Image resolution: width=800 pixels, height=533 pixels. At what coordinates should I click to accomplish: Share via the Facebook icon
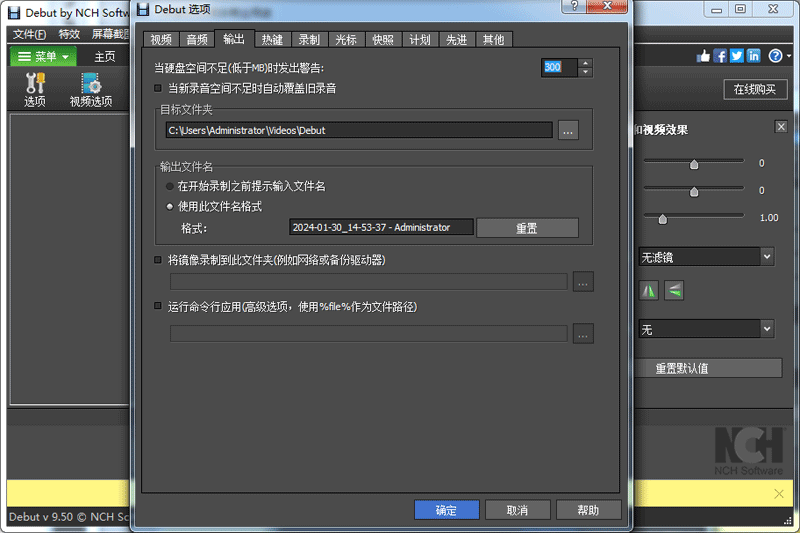click(720, 56)
